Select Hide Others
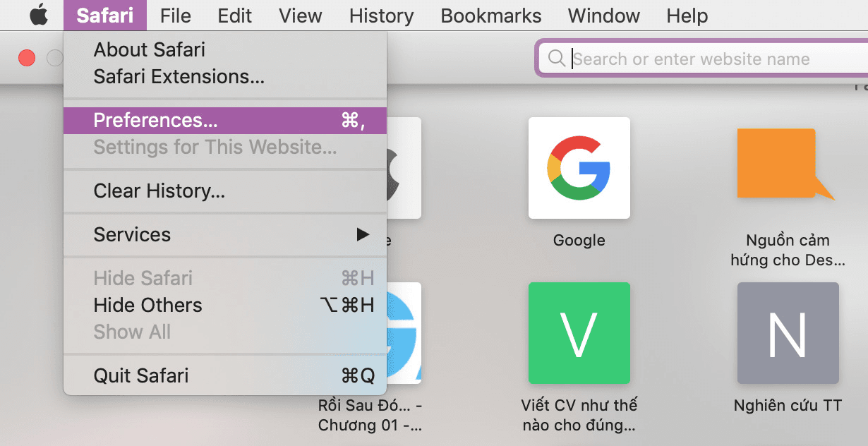The image size is (868, 446). point(225,305)
